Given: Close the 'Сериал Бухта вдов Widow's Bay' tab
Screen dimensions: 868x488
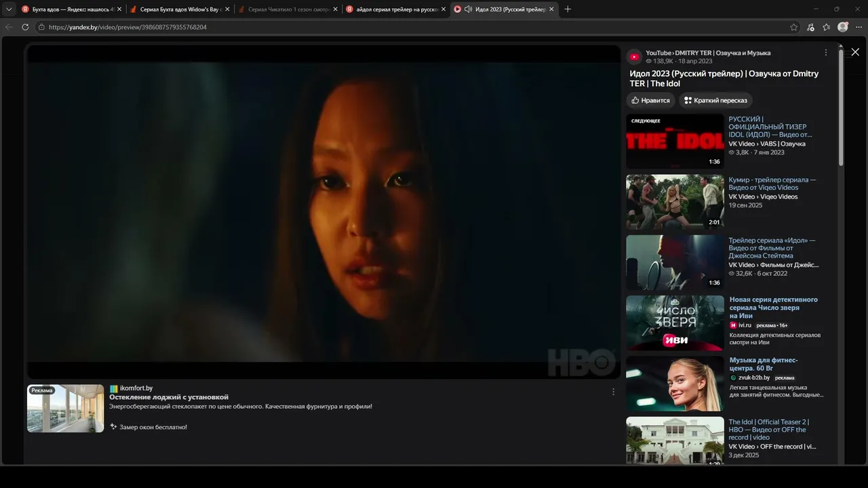Looking at the screenshot, I should [x=227, y=9].
